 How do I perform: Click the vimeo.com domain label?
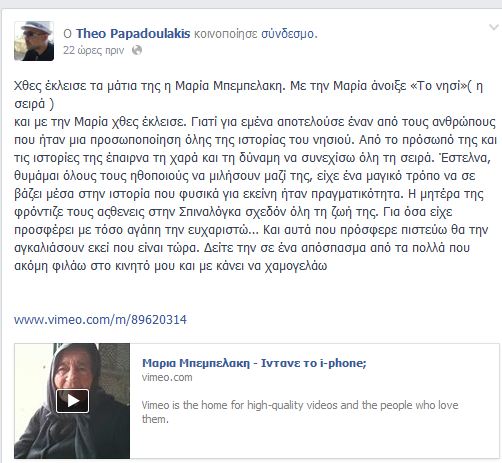[167, 377]
